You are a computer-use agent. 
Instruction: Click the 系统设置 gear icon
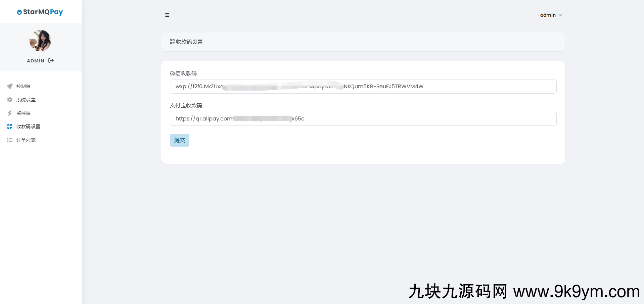(x=10, y=100)
